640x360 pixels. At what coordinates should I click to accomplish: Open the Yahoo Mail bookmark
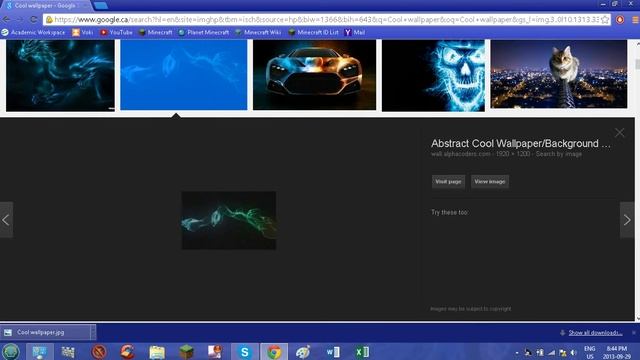pos(355,32)
